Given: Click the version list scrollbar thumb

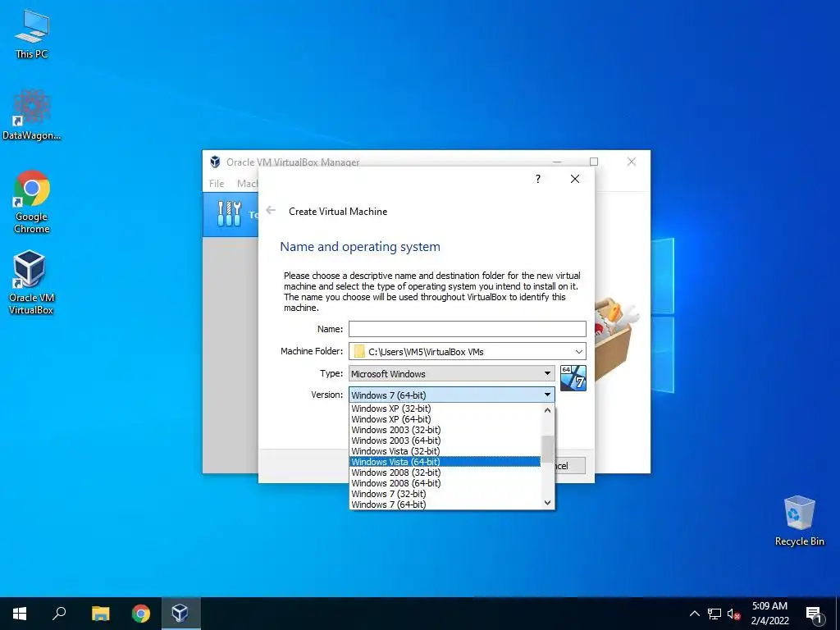Looking at the screenshot, I should (547, 449).
